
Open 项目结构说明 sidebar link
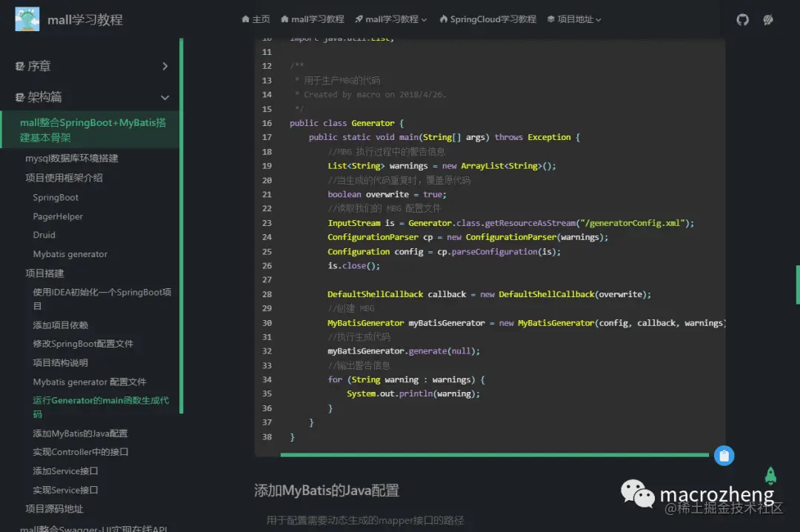61,363
